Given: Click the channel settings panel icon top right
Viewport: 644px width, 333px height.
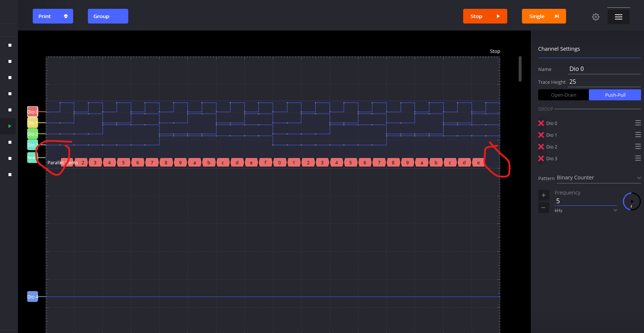Looking at the screenshot, I should (x=619, y=16).
